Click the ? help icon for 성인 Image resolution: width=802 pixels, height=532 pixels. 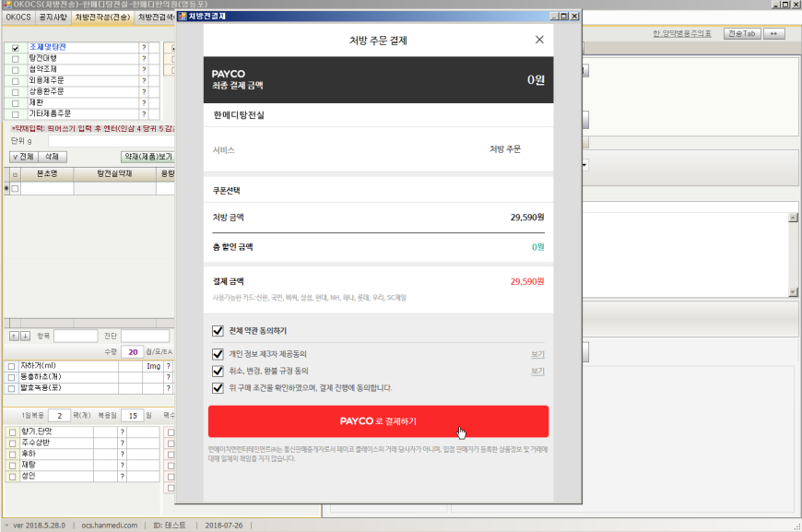[x=123, y=477]
